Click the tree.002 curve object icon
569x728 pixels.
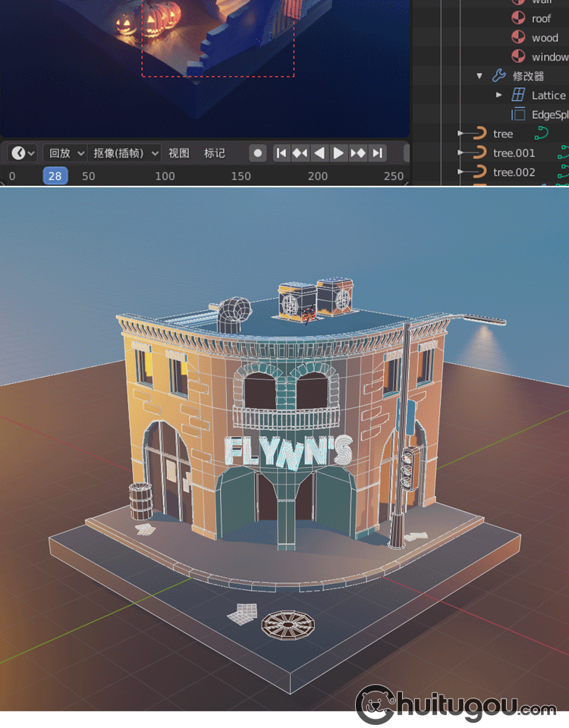pyautogui.click(x=479, y=172)
